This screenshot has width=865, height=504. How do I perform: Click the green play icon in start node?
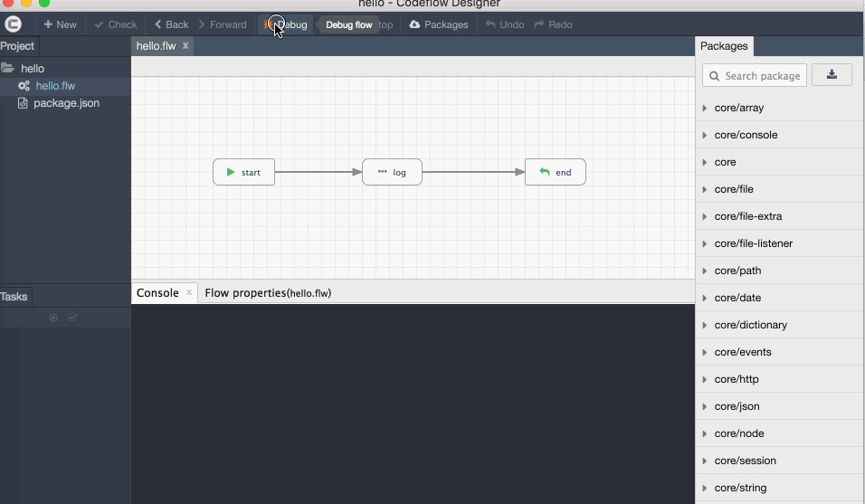point(231,172)
